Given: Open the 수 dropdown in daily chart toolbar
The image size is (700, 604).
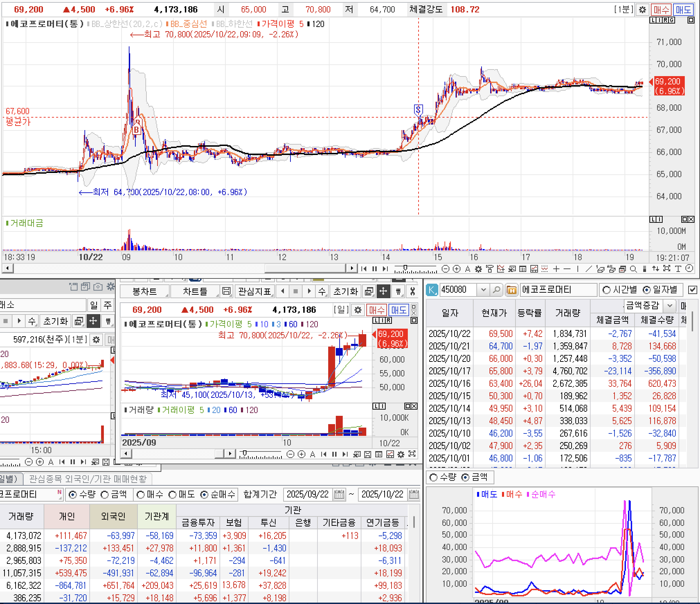Looking at the screenshot, I should 322,291.
